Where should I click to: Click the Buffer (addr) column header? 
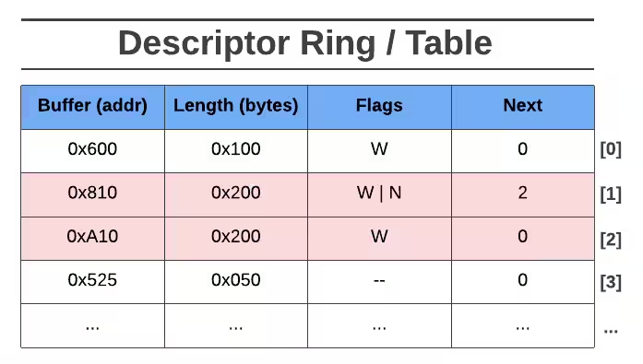pyautogui.click(x=92, y=107)
